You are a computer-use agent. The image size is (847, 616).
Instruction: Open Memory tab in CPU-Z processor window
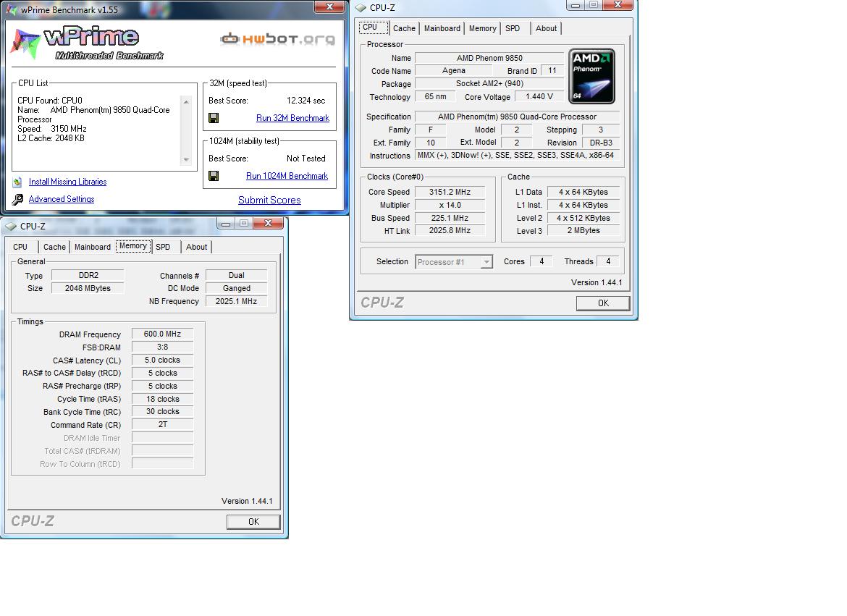[482, 28]
